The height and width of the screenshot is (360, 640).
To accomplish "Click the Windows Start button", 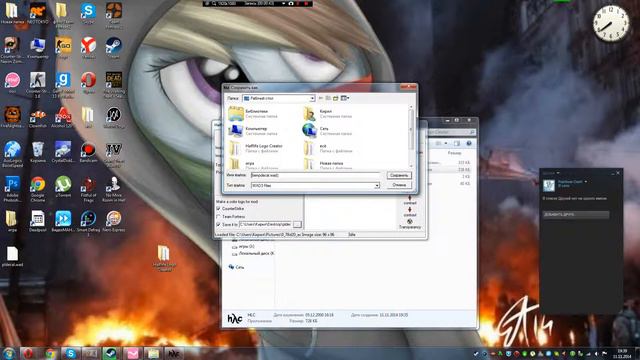I will [x=9, y=353].
